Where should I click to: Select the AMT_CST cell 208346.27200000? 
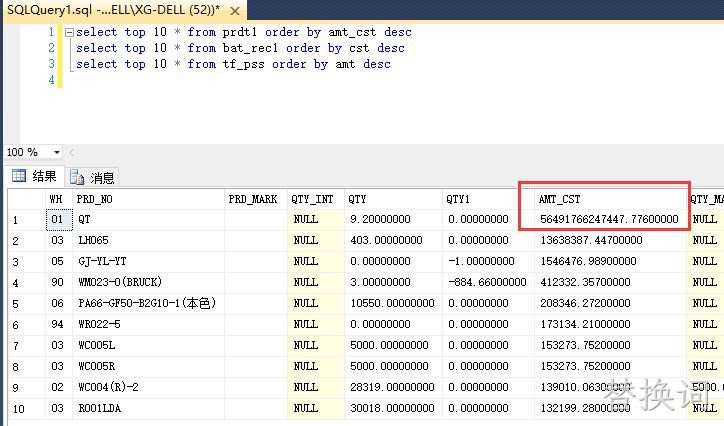tap(610, 303)
